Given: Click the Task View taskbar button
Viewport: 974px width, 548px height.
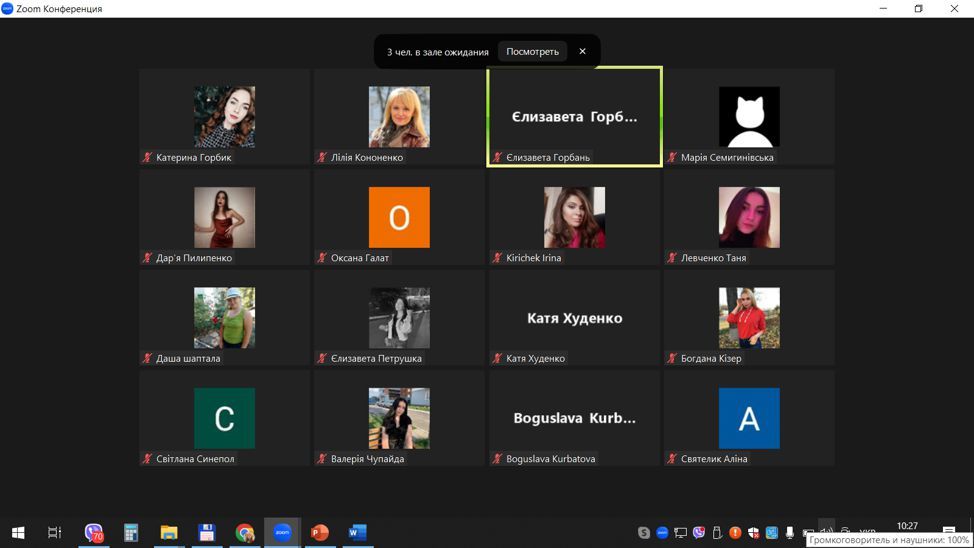Looking at the screenshot, I should pyautogui.click(x=55, y=533).
